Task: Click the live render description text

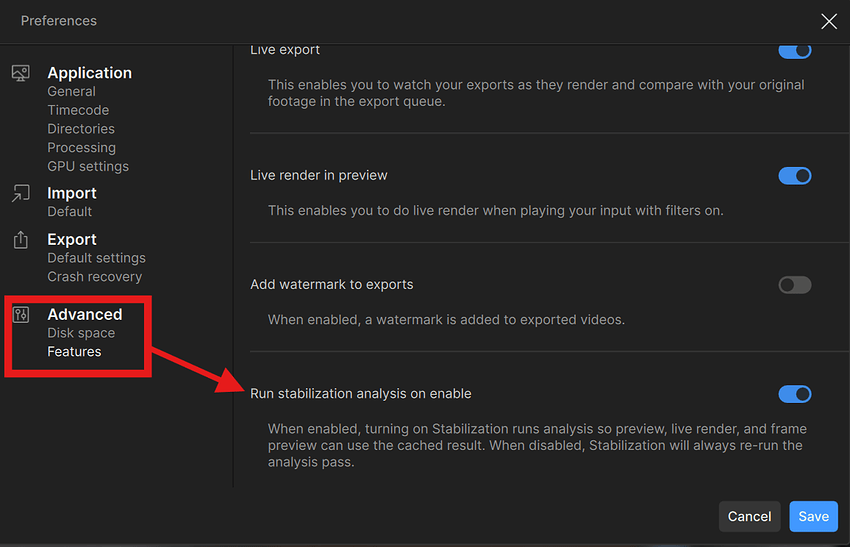Action: coord(495,211)
